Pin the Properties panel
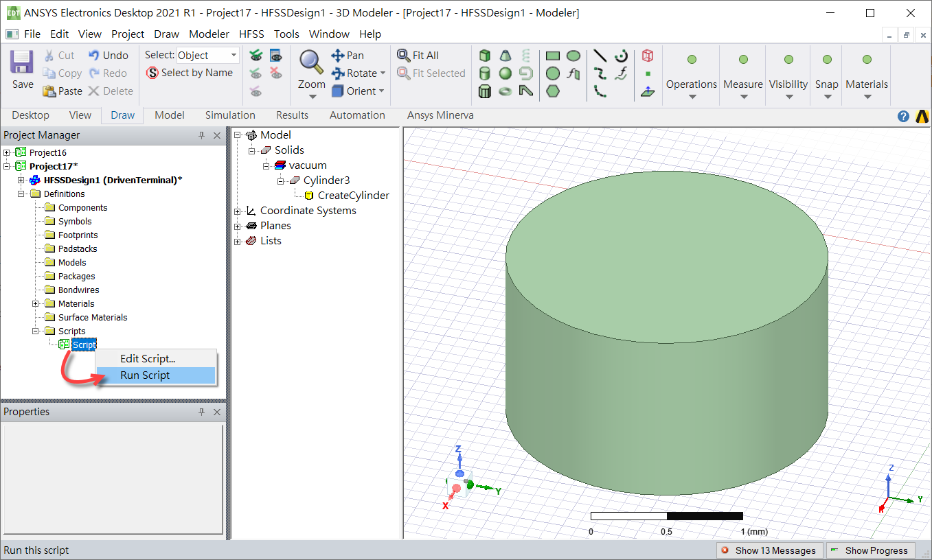 (x=202, y=412)
